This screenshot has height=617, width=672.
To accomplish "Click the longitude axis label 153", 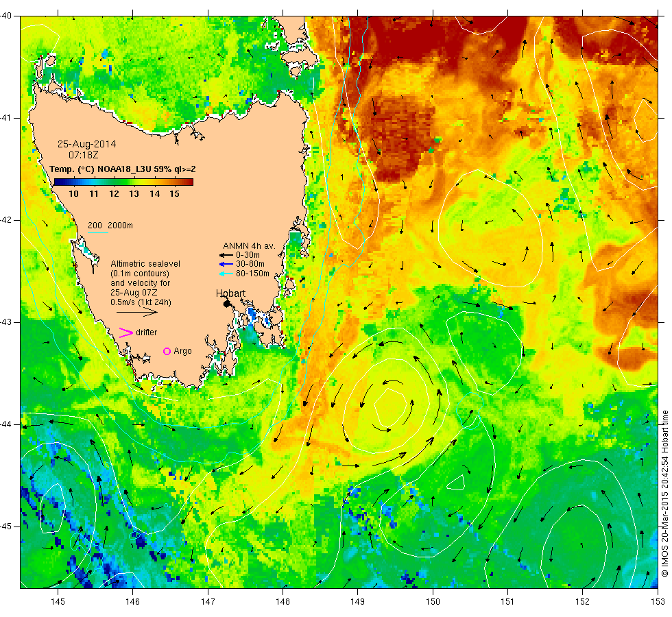I will (x=658, y=602).
